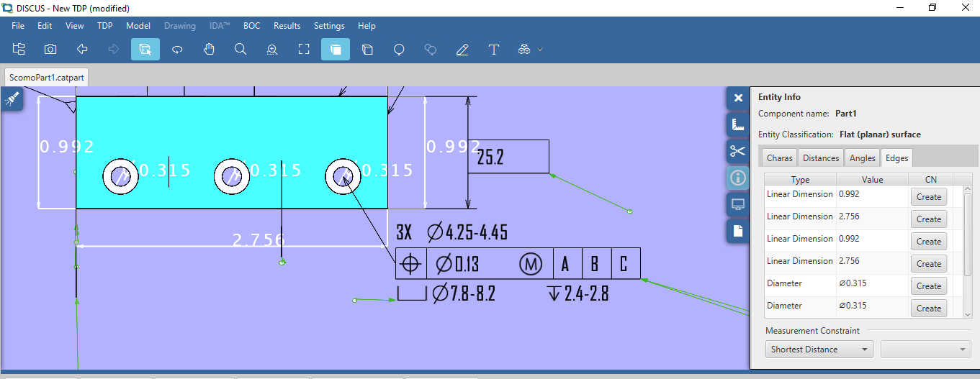This screenshot has width=980, height=379.
Task: Select the pencil markup tool
Action: point(462,49)
